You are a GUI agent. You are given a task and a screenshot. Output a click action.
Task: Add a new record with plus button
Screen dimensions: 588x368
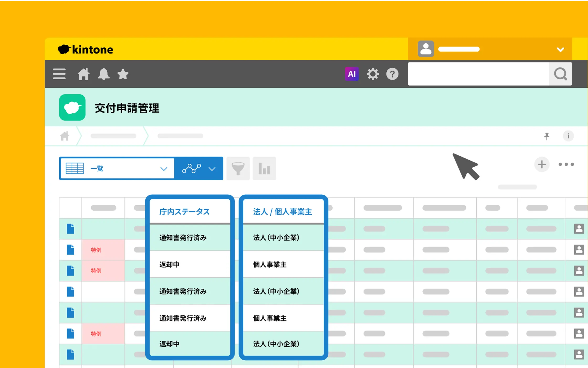tap(542, 164)
